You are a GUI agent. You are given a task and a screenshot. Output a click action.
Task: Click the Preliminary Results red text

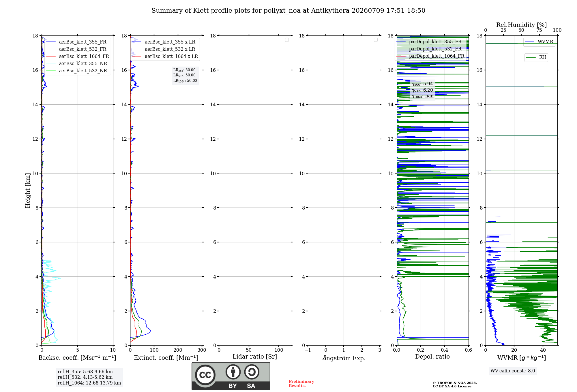(301, 384)
